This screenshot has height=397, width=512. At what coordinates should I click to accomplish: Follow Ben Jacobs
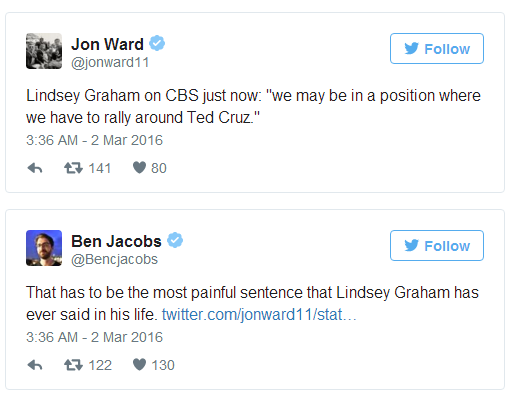pyautogui.click(x=437, y=246)
